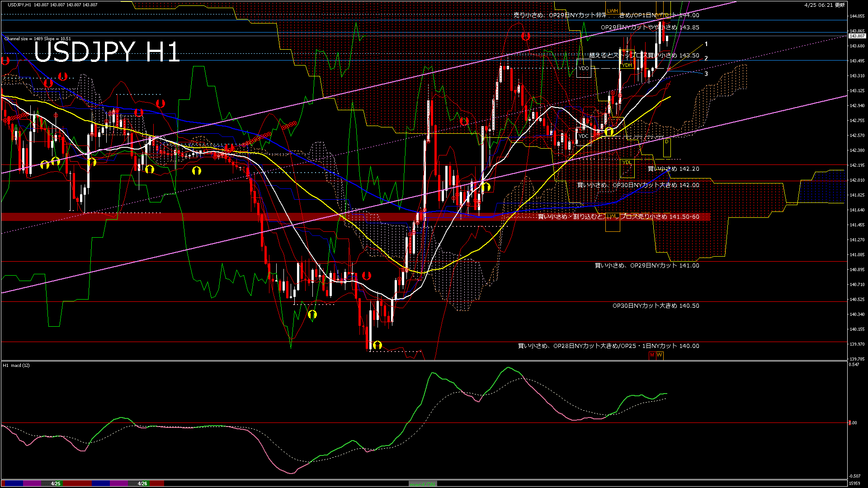Image resolution: width=868 pixels, height=488 pixels.
Task: Click the yellow up-arrow signal near 139.97 low
Action: pyautogui.click(x=377, y=345)
